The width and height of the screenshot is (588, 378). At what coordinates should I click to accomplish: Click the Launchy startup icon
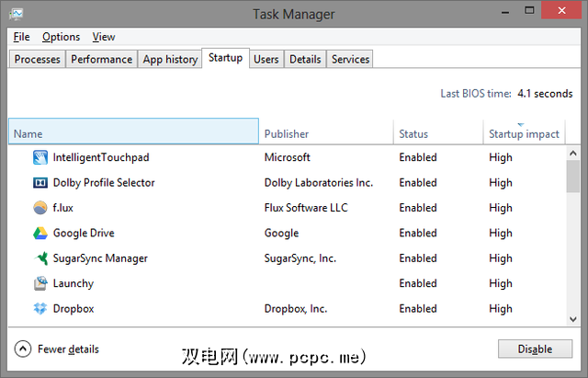coord(40,283)
